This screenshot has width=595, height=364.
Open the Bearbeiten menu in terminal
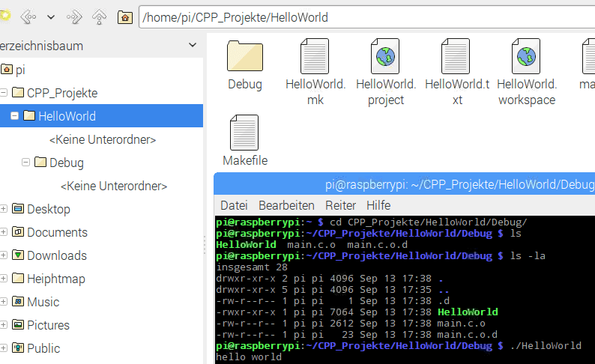coord(286,205)
